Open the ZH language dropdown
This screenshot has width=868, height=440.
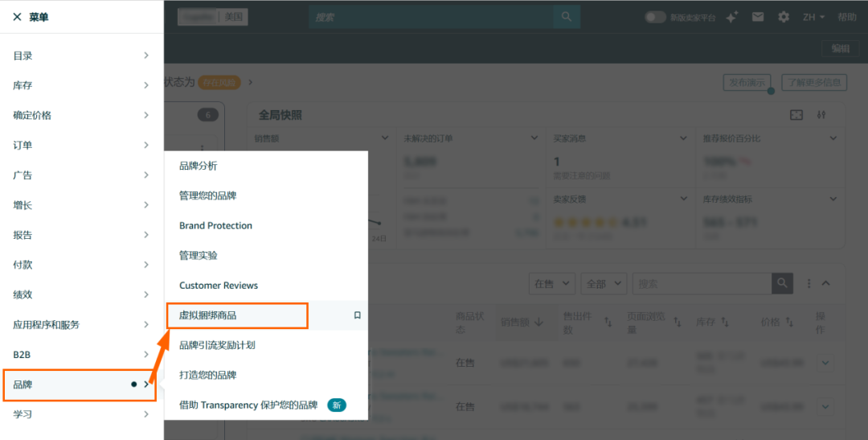(813, 17)
